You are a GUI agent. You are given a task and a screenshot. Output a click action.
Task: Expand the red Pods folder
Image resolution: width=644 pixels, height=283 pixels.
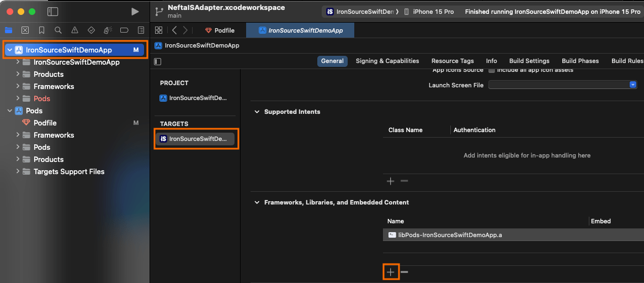(x=18, y=99)
